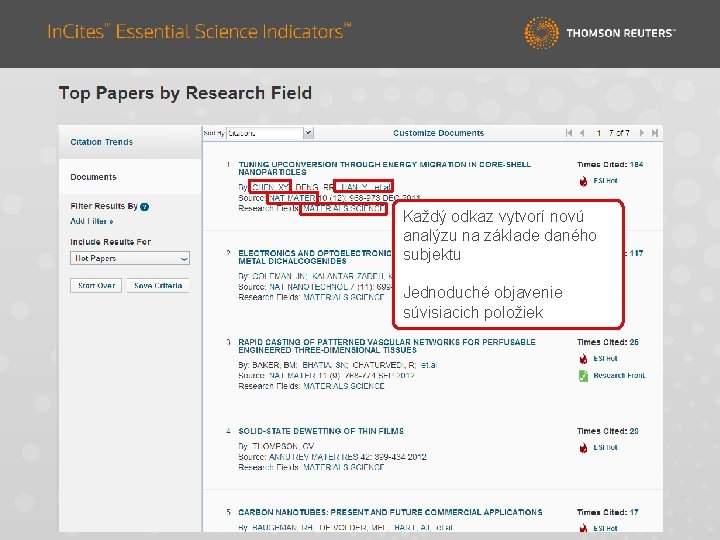The width and height of the screenshot is (720, 540).
Task: Open paper Electronics and Optoelectronics metal dichalcogenides
Action: 315,257
